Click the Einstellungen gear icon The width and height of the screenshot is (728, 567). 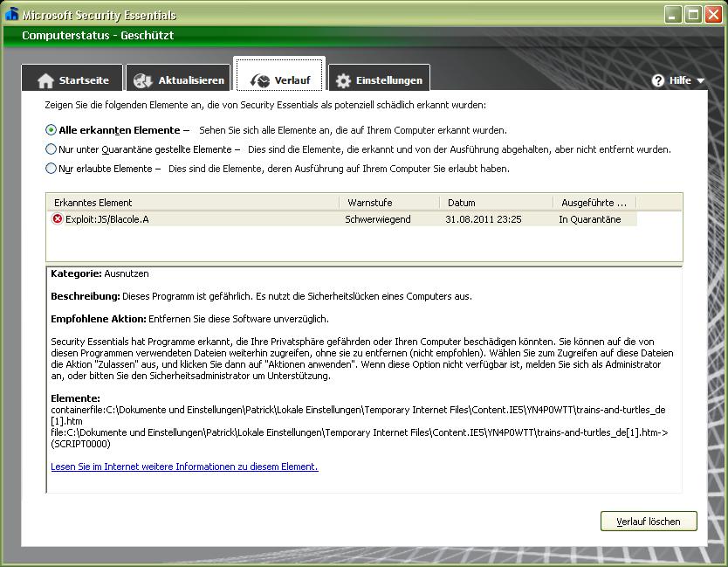click(343, 80)
